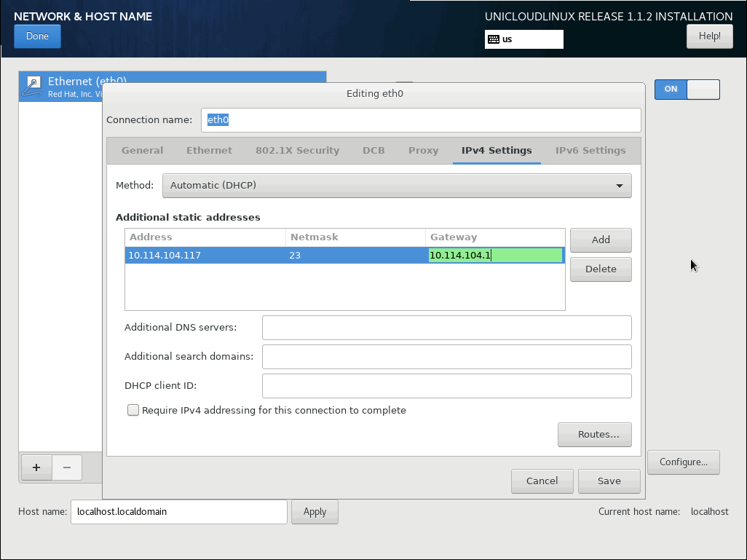Click the netmask cell showing 23
747x560 pixels.
[x=355, y=256]
